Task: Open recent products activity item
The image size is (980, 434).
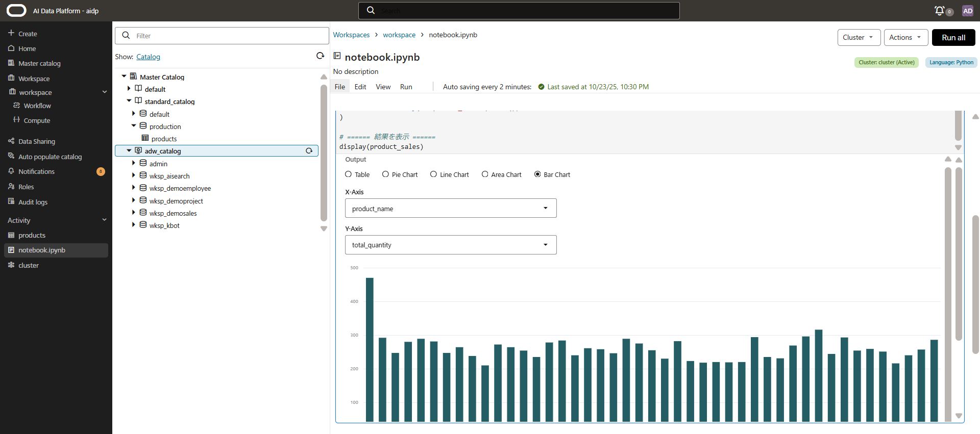Action: [32, 235]
